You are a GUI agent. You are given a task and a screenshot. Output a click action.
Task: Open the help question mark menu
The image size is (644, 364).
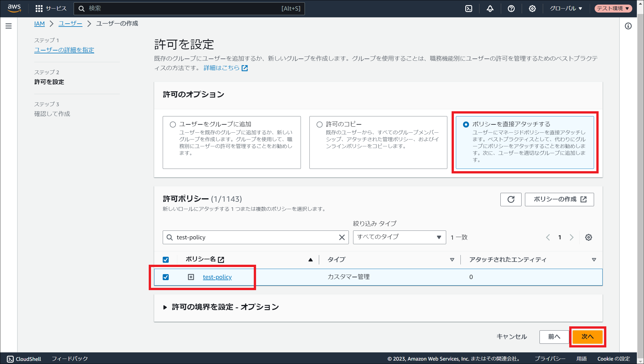[511, 9]
